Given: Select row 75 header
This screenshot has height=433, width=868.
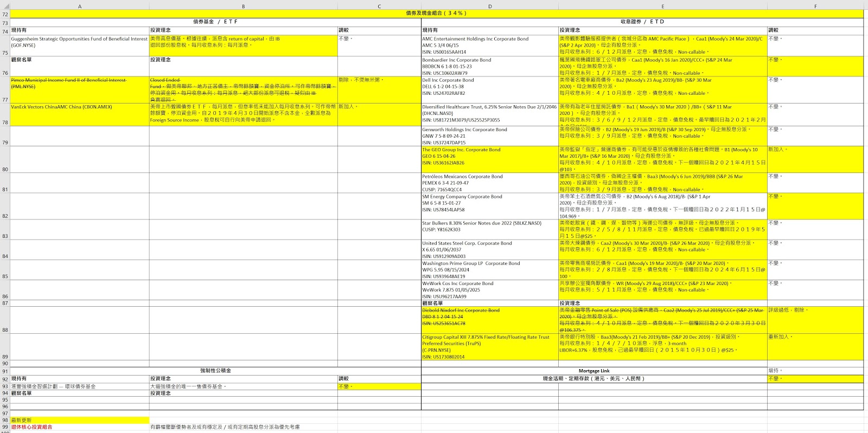Looking at the screenshot, I should point(5,46).
